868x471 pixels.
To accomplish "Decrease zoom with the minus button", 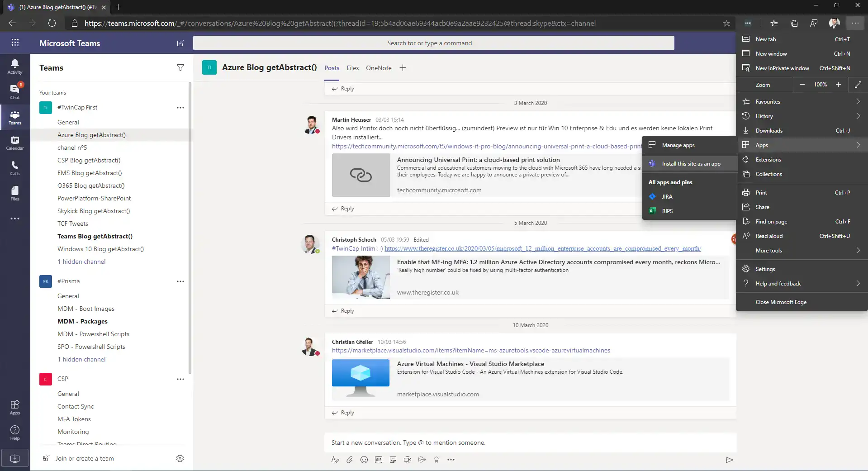I will (802, 85).
